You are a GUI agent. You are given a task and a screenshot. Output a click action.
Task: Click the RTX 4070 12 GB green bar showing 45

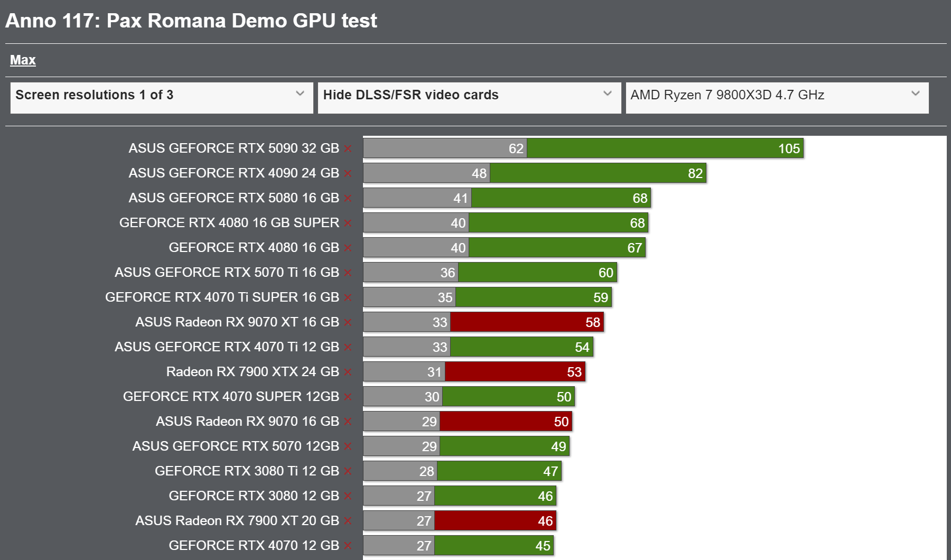point(494,546)
